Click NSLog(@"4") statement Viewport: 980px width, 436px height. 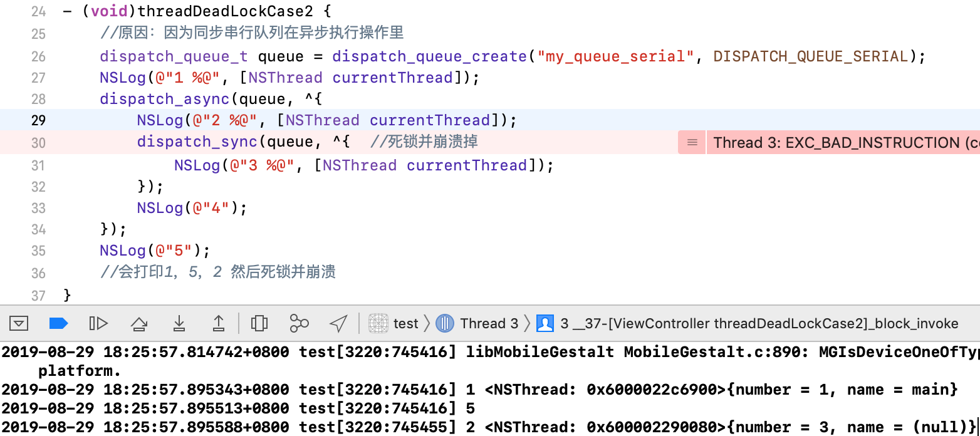coord(192,208)
